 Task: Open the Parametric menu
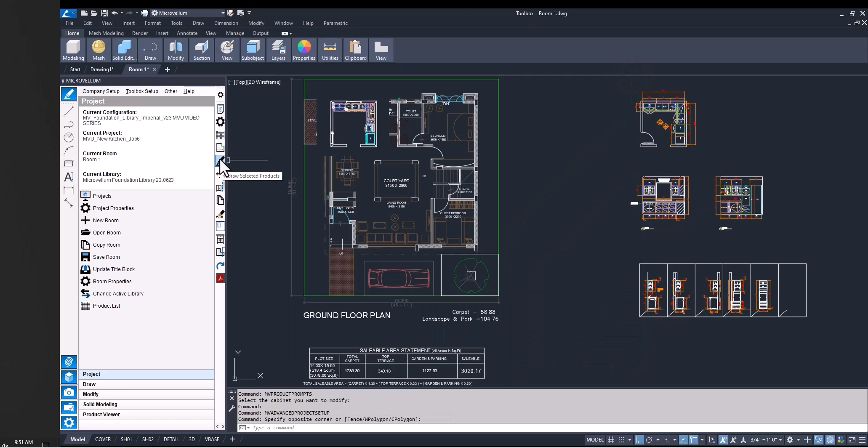point(335,23)
